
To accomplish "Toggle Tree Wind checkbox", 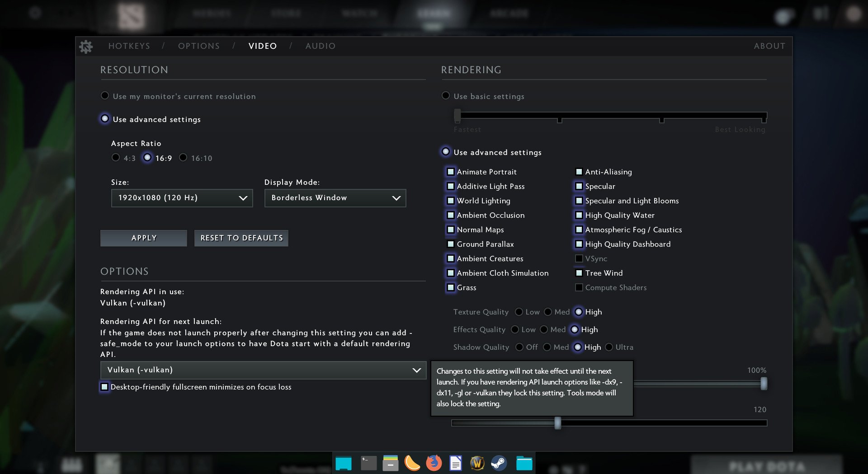I will 579,273.
